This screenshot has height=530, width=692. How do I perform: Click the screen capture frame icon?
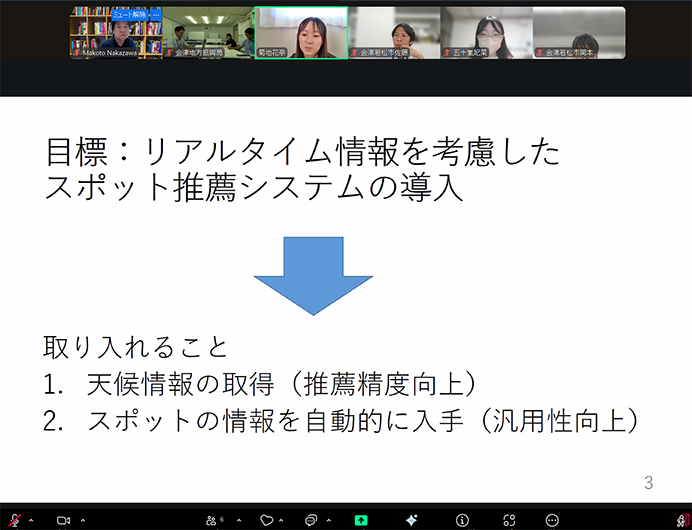coord(510,520)
